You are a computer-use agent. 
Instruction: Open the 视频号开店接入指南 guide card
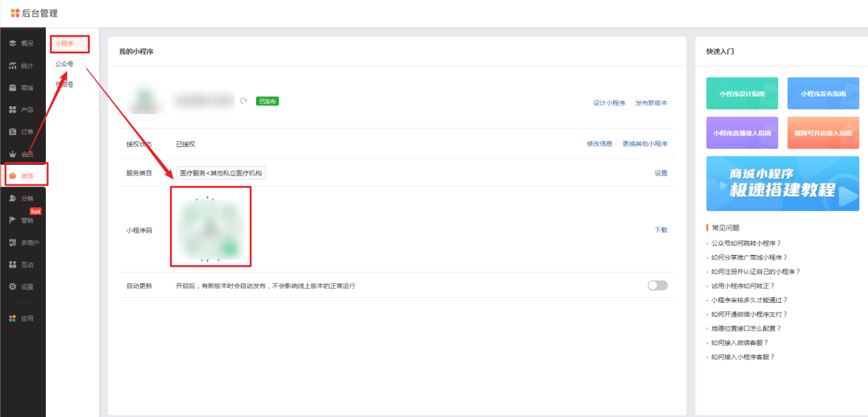pos(823,133)
